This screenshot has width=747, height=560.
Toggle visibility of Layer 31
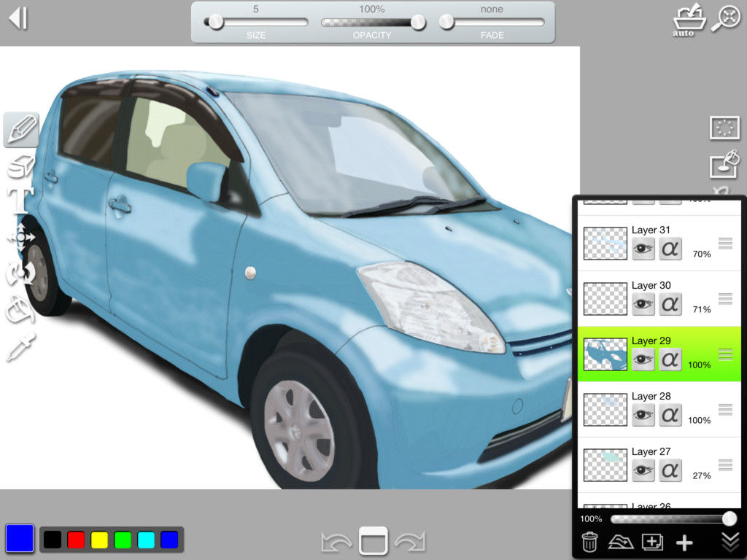click(643, 249)
